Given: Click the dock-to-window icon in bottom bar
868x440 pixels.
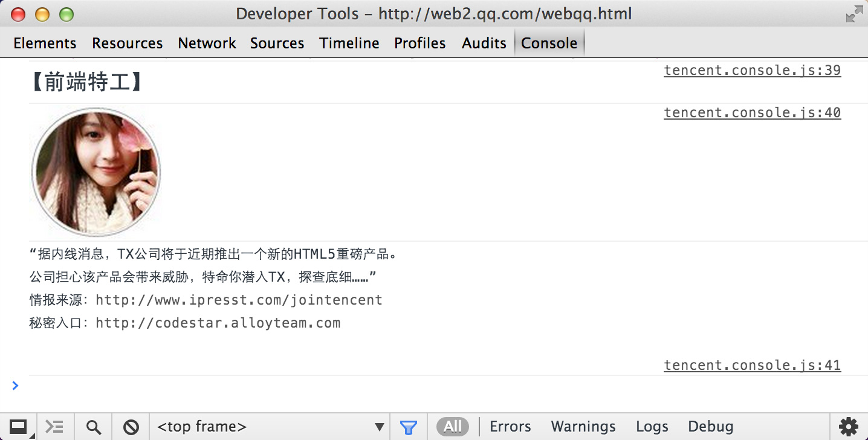Looking at the screenshot, I should click(18, 427).
